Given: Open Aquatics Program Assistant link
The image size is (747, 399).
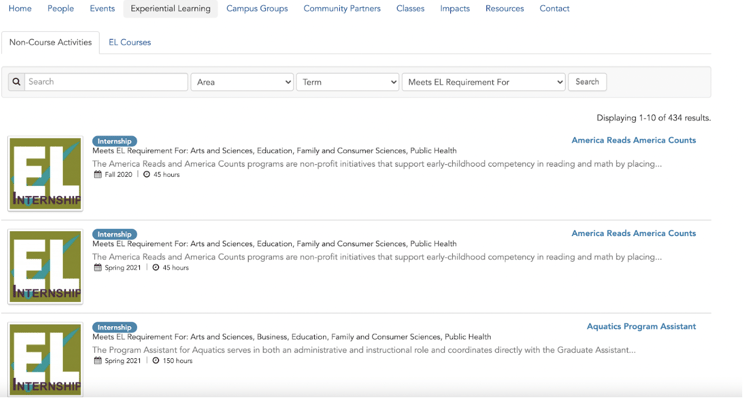Looking at the screenshot, I should [641, 327].
